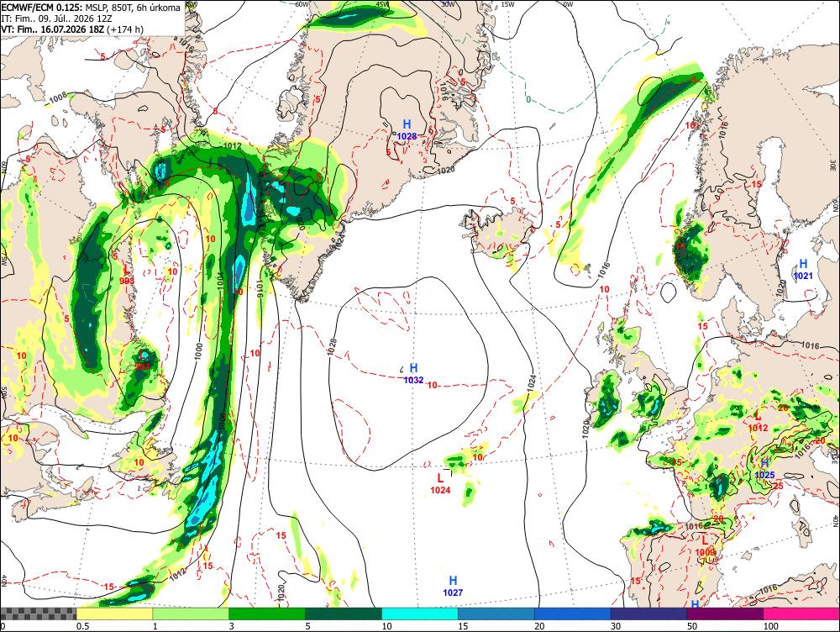840x632 pixels.
Task: Click the 'VT: Fim.. 16.07.2026 18Z (+174 h)' line
Action: tap(72, 29)
